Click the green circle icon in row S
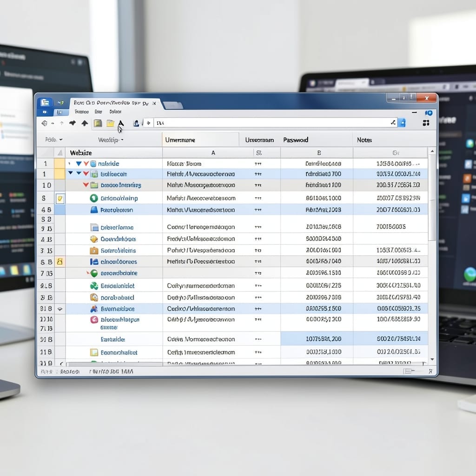This screenshot has width=476, height=476. 94,198
